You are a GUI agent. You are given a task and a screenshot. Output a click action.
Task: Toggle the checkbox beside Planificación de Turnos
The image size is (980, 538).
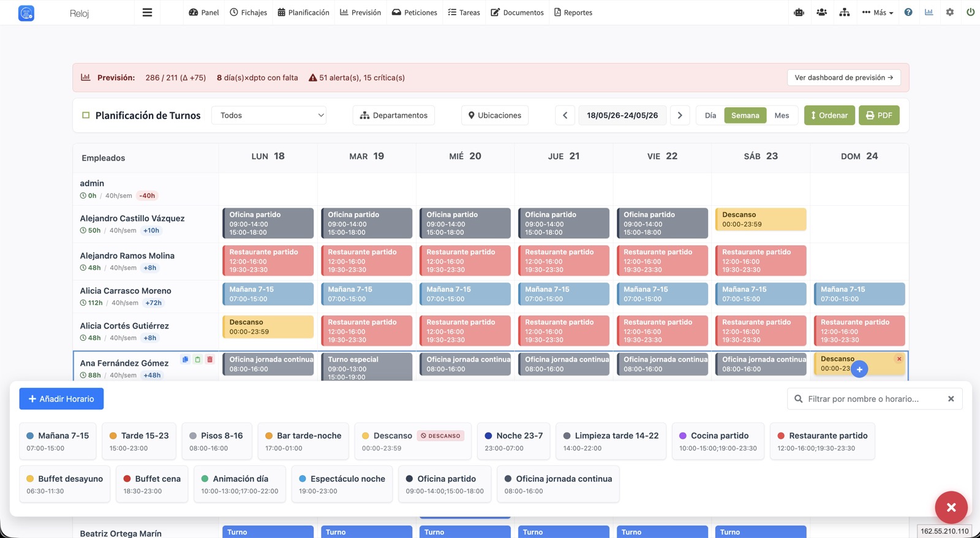(x=86, y=115)
